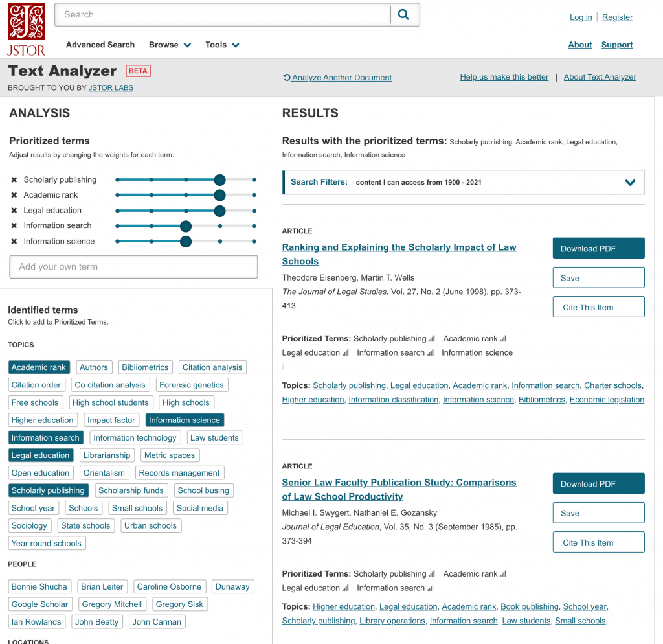Toggle Scholarly publishing topic tag

pos(48,490)
